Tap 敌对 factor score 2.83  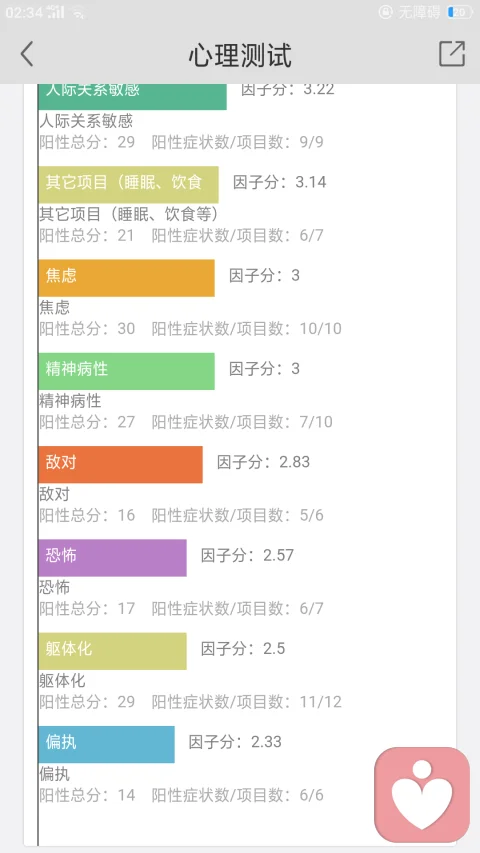pyautogui.click(x=294, y=462)
